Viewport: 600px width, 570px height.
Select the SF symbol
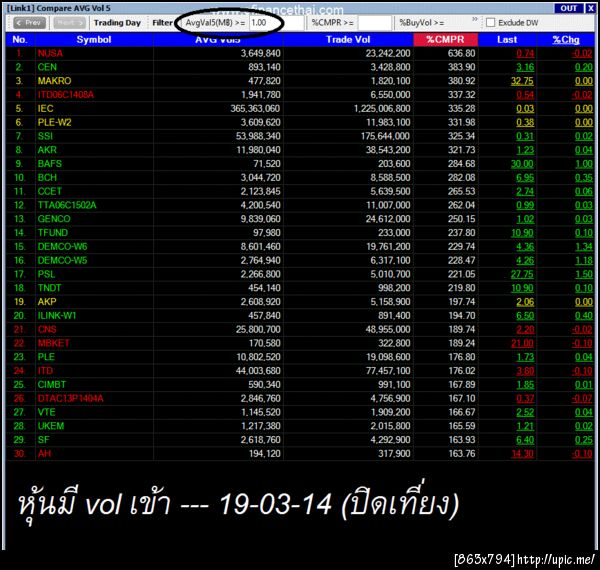(43, 440)
